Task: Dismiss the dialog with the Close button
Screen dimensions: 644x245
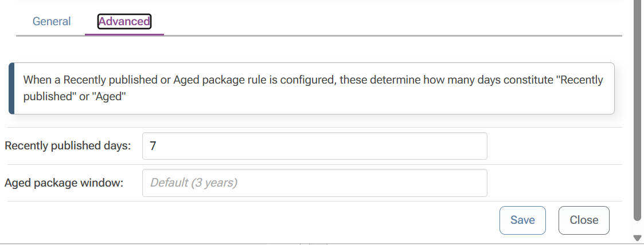Action: coord(583,220)
